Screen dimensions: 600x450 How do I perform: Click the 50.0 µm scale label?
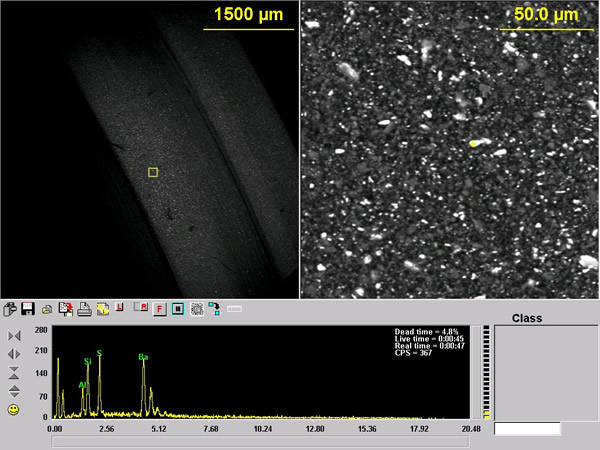[546, 15]
